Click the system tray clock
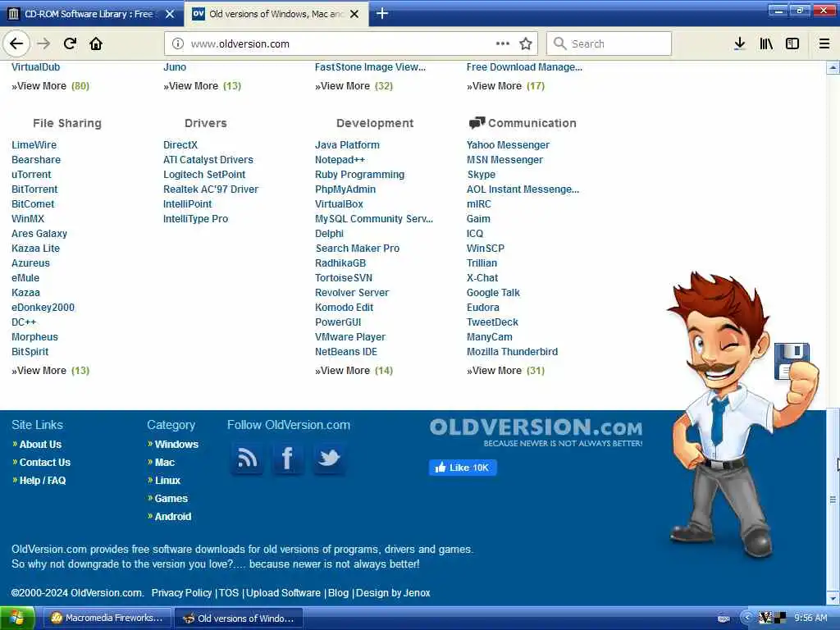 click(810, 618)
